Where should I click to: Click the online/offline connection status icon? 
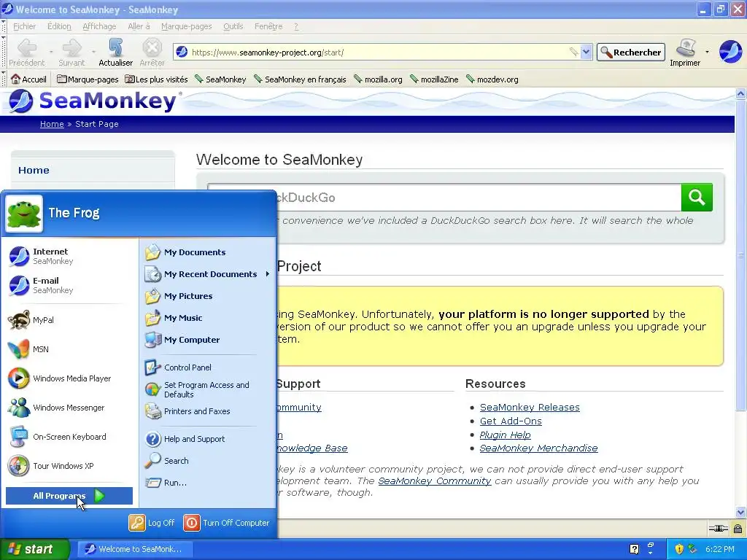(718, 528)
